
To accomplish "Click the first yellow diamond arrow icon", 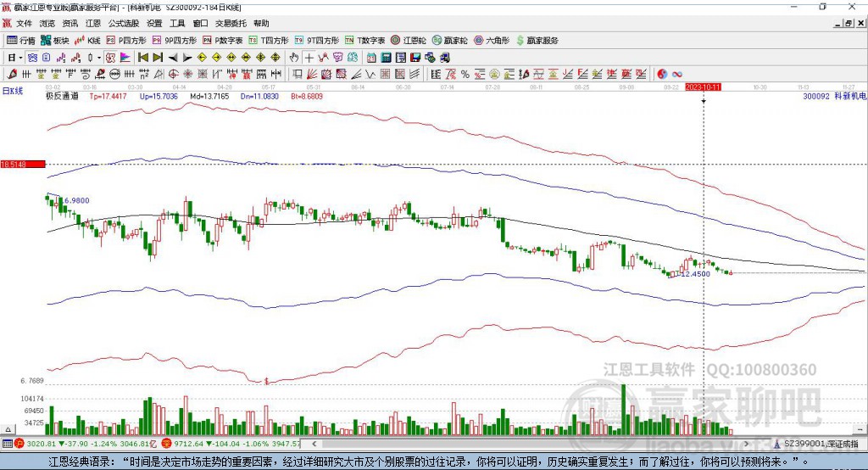I will pos(202,58).
